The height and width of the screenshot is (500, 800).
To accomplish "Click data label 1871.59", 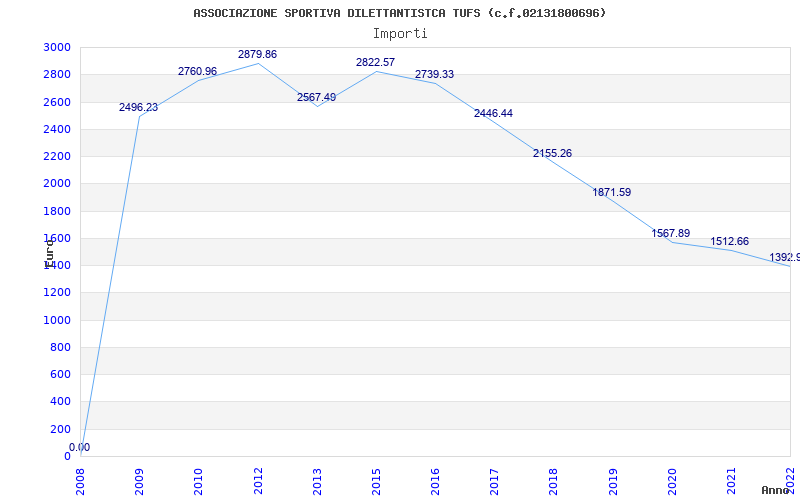I will click(612, 193).
